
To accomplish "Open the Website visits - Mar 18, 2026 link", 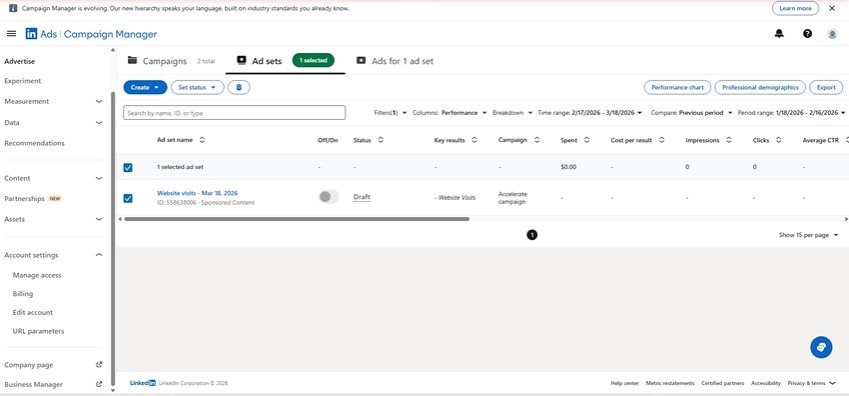I will [197, 193].
